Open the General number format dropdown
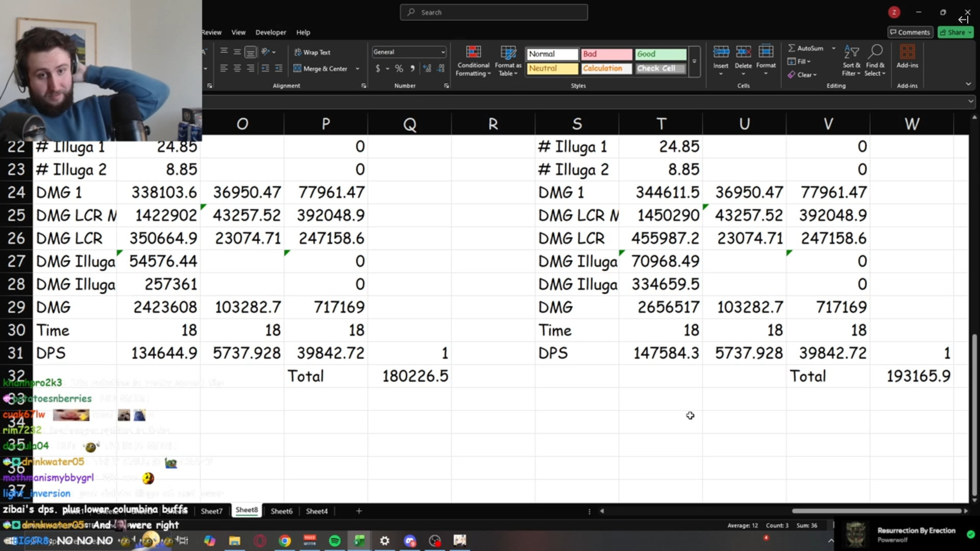This screenshot has height=551, width=980. pyautogui.click(x=443, y=52)
